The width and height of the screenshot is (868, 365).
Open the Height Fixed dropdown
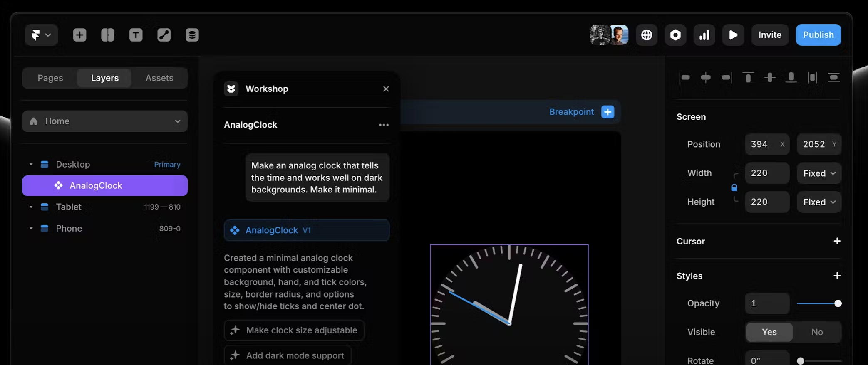819,202
